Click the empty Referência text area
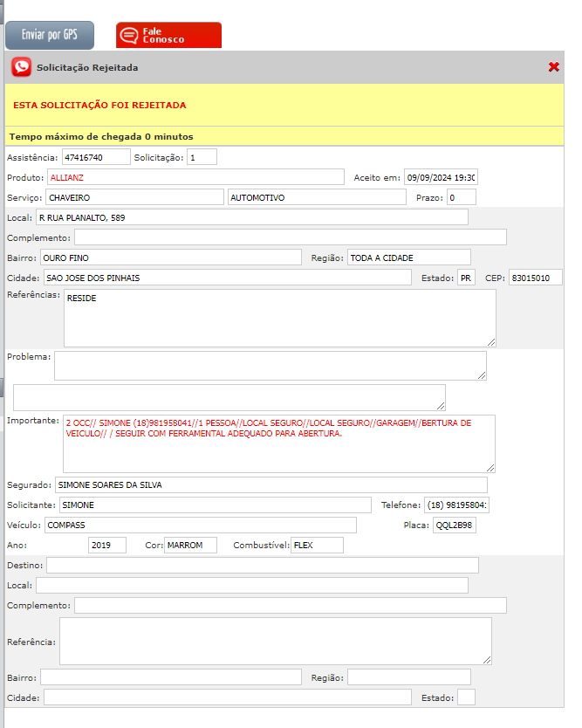The width and height of the screenshot is (582, 728). click(x=276, y=641)
